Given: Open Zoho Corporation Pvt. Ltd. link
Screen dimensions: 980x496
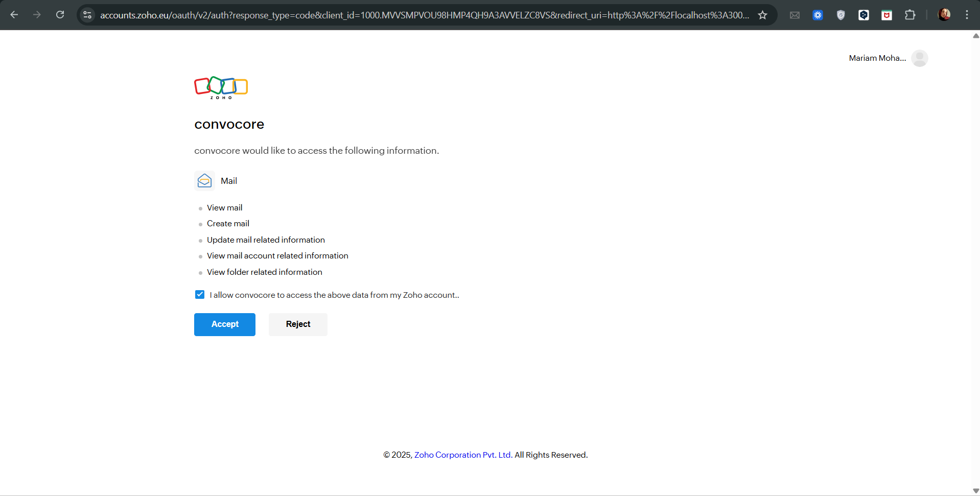Looking at the screenshot, I should [462, 455].
